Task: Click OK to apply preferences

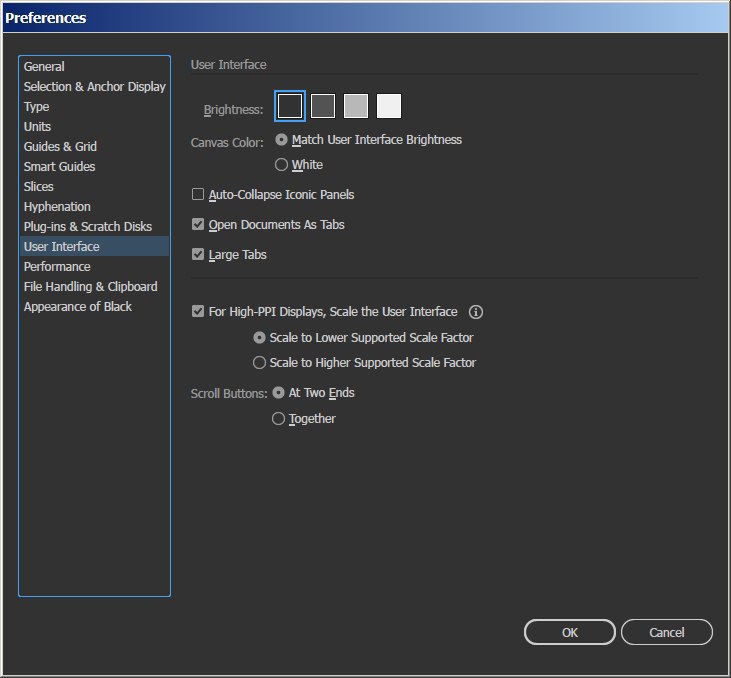Action: coord(570,632)
